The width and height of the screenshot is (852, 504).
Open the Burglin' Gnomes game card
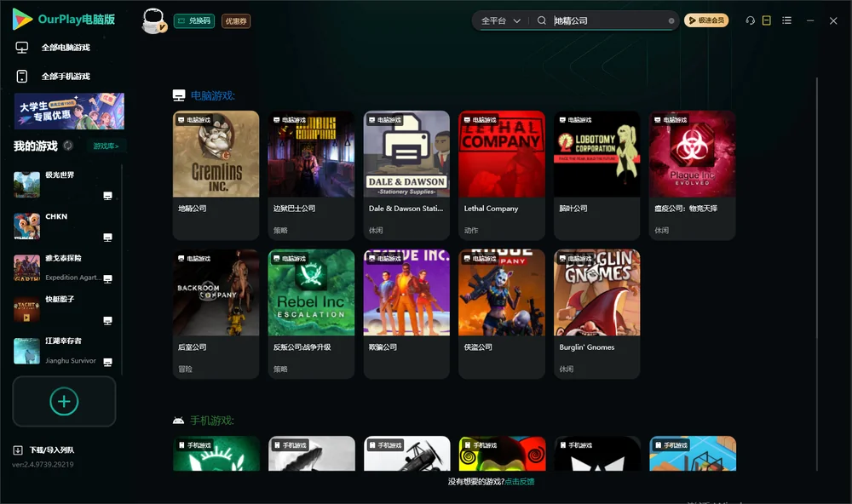[x=596, y=314]
